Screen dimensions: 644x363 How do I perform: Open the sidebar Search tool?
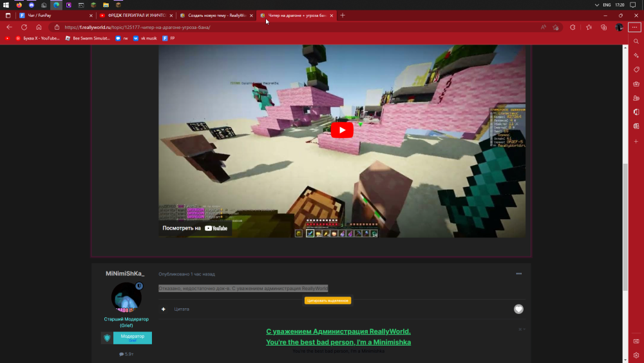coord(636,41)
